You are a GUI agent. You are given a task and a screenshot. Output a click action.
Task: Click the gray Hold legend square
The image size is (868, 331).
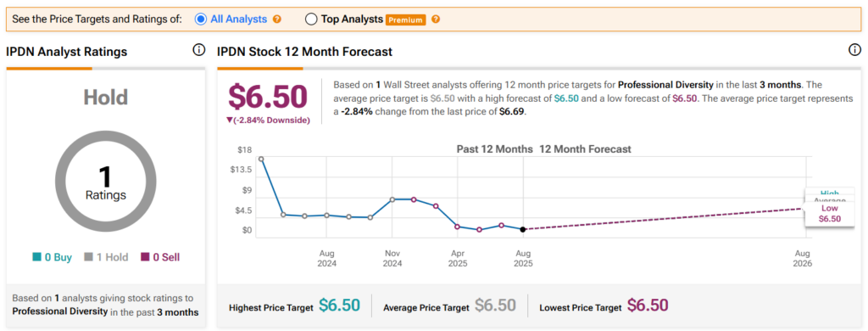(x=88, y=257)
